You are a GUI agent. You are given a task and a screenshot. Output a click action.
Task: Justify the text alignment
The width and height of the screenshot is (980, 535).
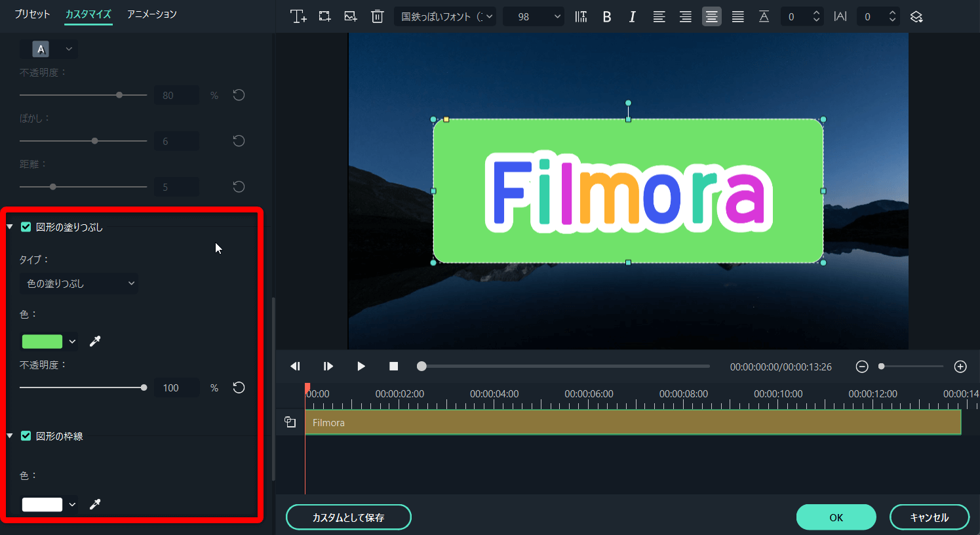coord(737,17)
